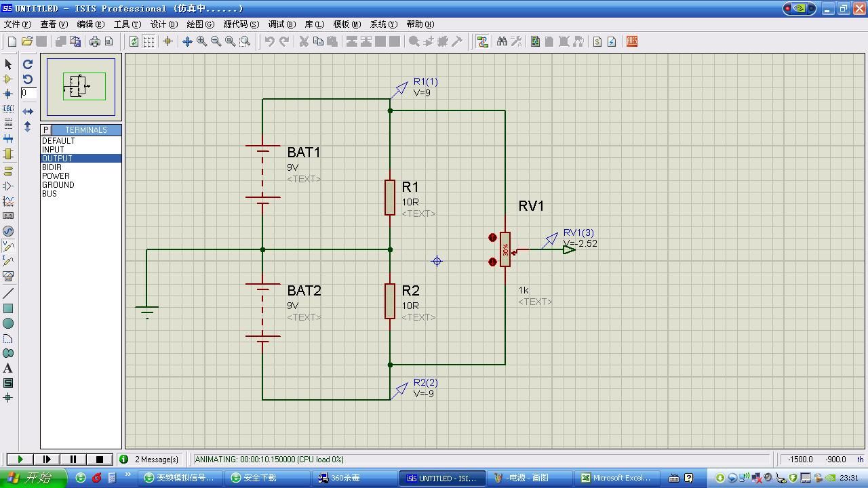This screenshot has height=488, width=868.
Task: Click the pan/center at cursor icon
Action: tap(187, 41)
